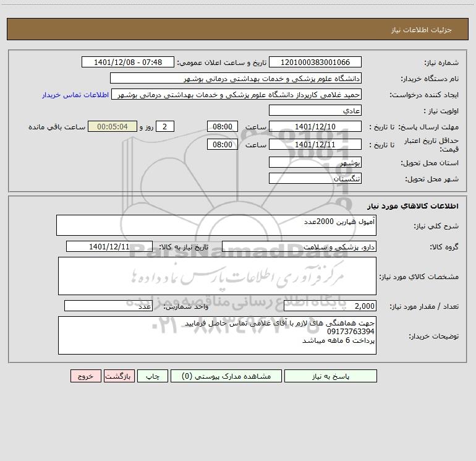The width and height of the screenshot is (476, 461).
Task: Click the label گروه کالا
Action: pos(444,247)
